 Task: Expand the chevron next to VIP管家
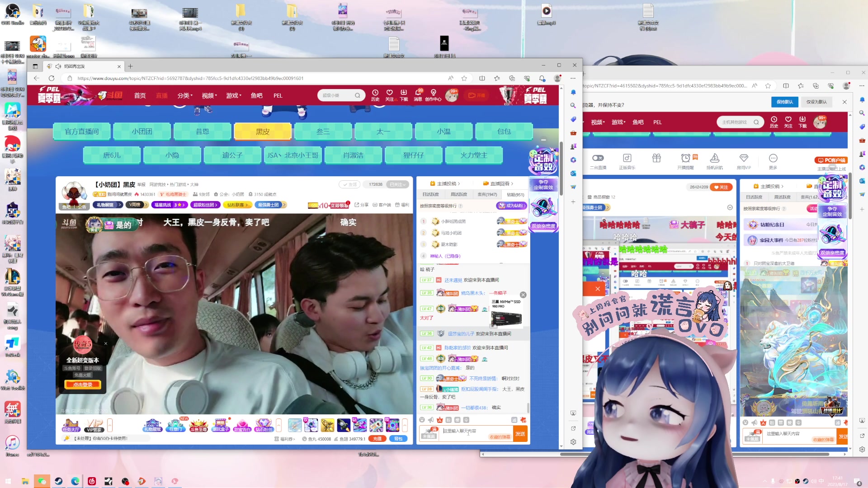tap(109, 425)
